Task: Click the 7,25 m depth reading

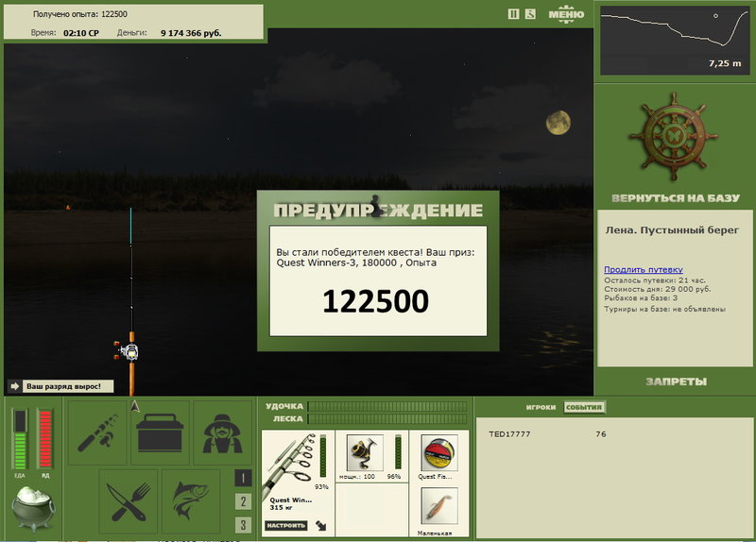Action: pos(725,63)
